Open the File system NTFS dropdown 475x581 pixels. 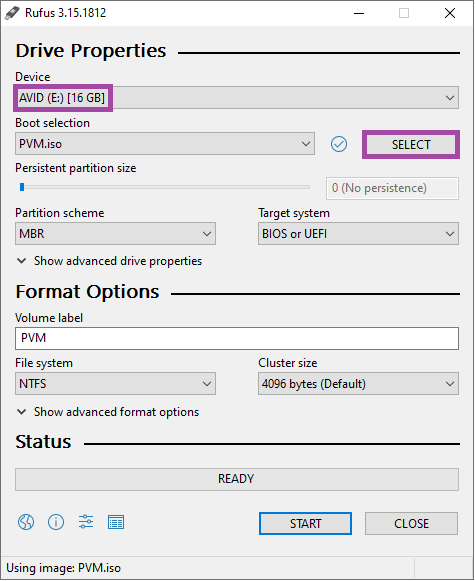point(115,384)
